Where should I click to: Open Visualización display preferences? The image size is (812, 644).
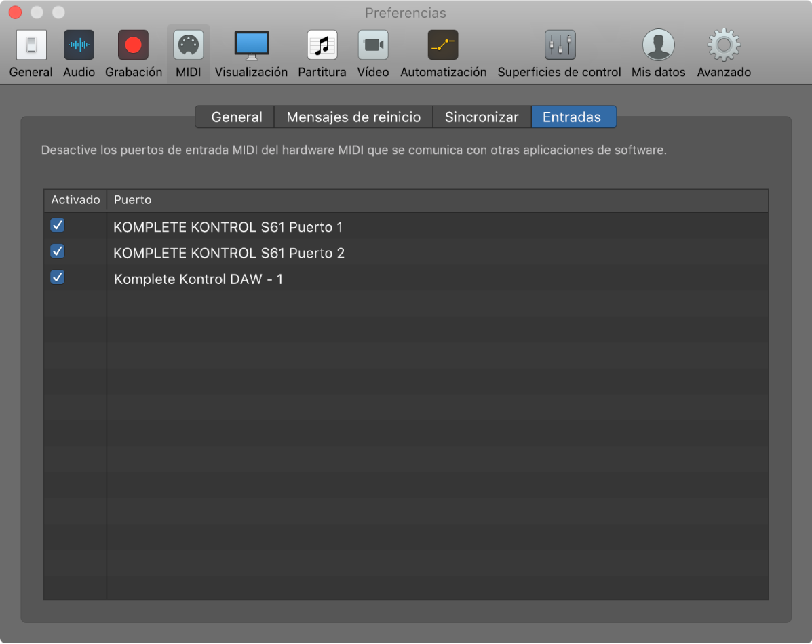(251, 45)
